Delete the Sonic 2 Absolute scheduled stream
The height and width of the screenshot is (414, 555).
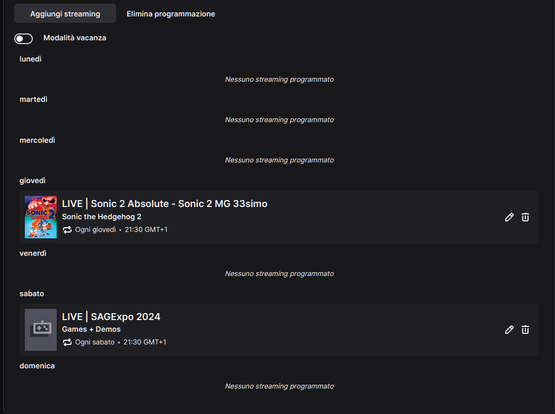point(525,217)
